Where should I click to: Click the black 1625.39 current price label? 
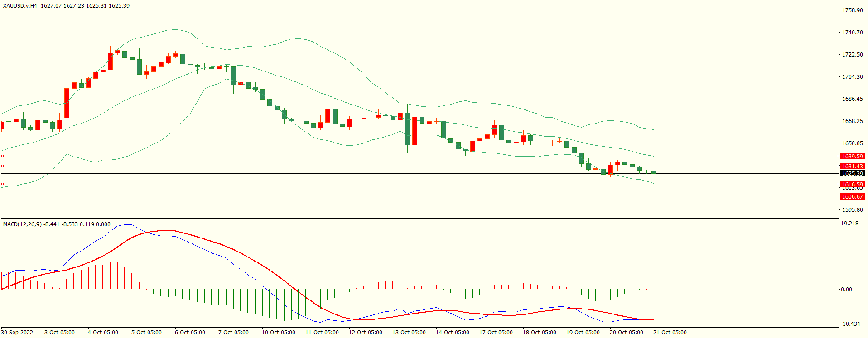[x=852, y=173]
